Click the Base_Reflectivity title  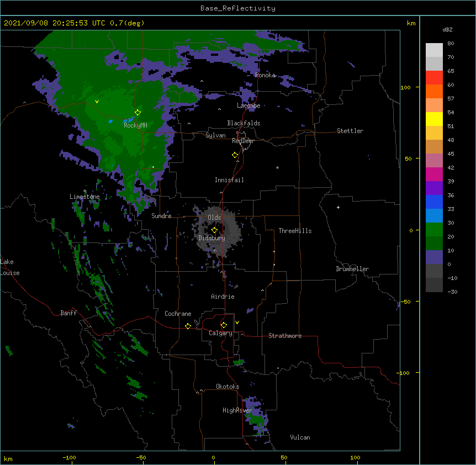(x=238, y=8)
